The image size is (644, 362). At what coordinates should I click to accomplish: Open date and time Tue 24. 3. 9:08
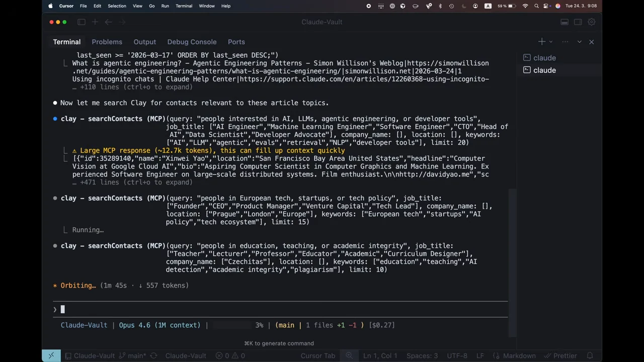[x=581, y=6]
